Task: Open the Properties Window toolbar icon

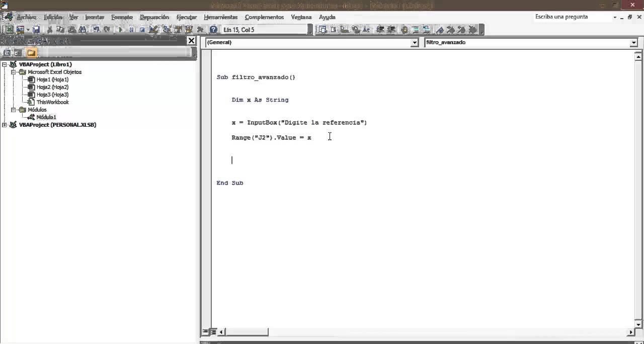Action: point(178,30)
